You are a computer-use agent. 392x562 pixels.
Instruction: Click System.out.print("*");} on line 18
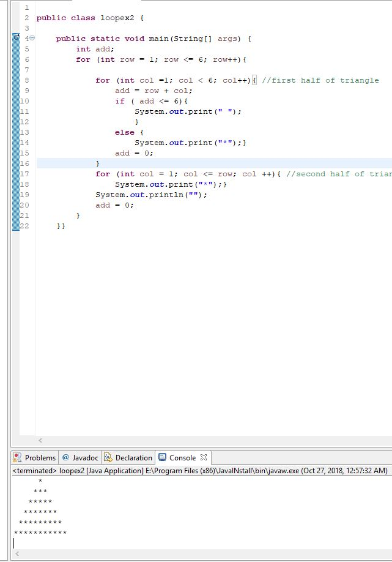[x=171, y=184]
